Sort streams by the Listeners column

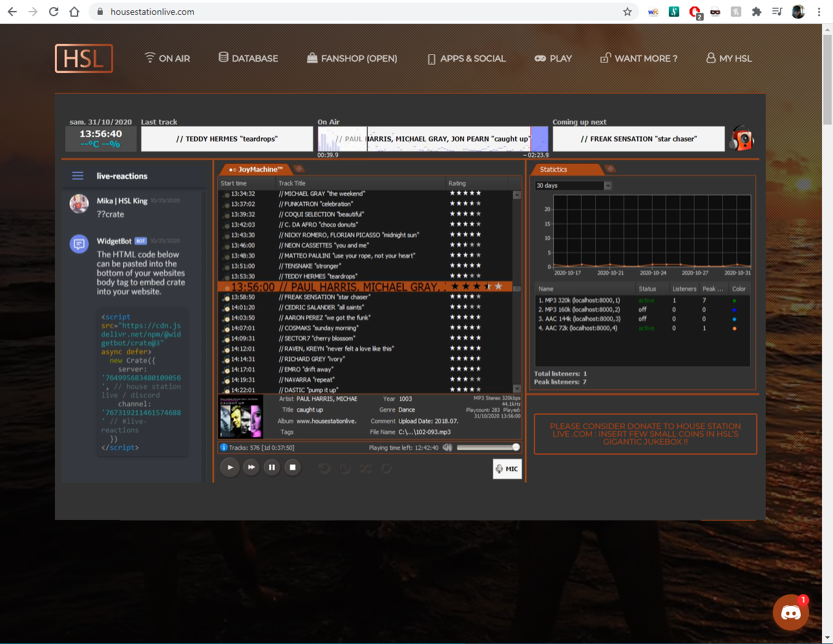coord(684,289)
